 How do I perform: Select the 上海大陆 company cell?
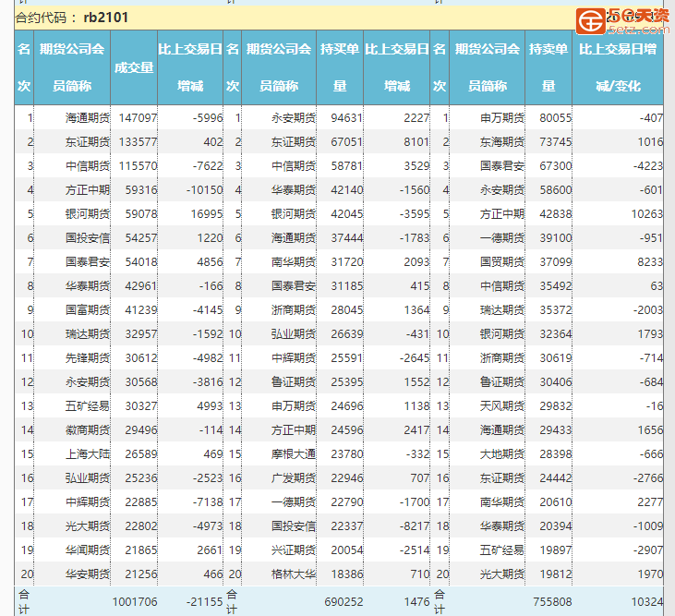(88, 453)
